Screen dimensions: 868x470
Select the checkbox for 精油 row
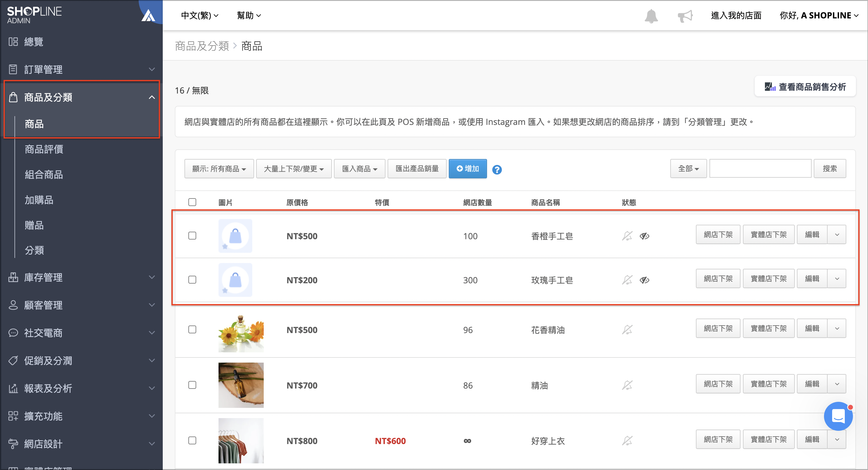tap(192, 385)
